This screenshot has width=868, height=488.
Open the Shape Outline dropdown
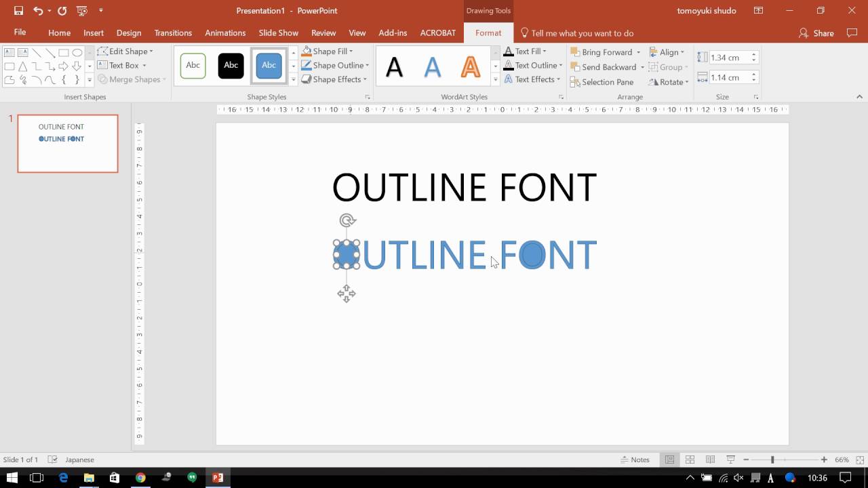(336, 66)
